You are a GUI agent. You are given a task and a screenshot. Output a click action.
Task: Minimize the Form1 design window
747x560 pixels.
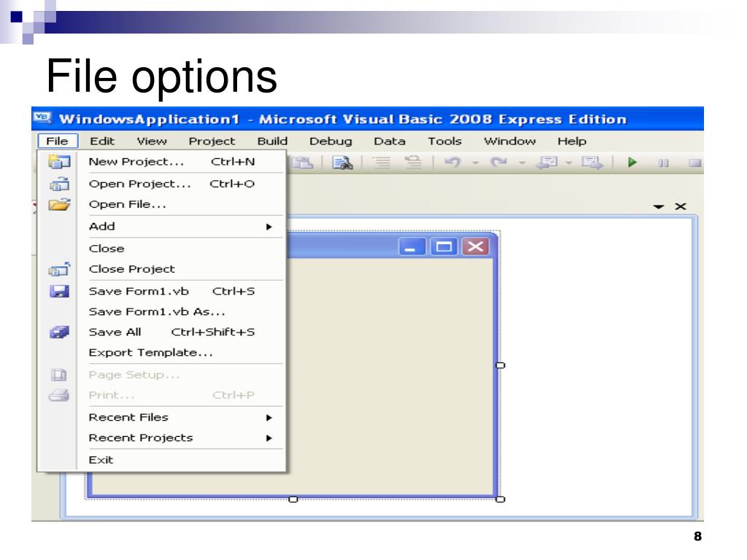(411, 246)
